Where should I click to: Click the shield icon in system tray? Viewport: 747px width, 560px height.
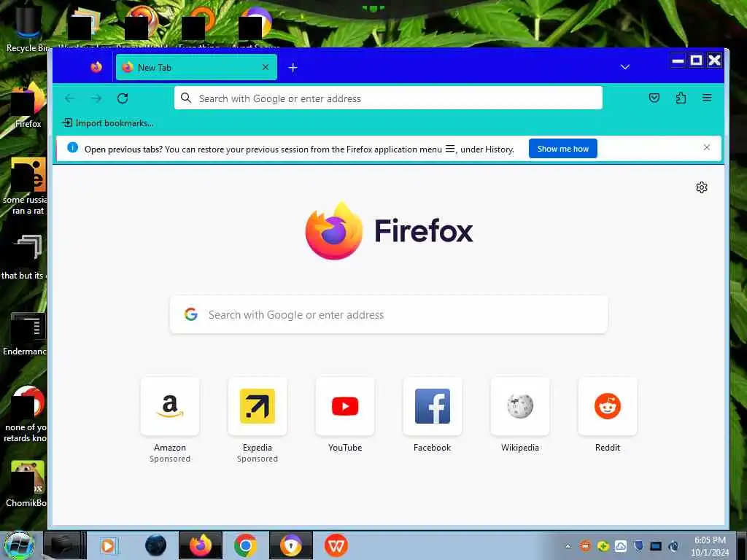(638, 546)
